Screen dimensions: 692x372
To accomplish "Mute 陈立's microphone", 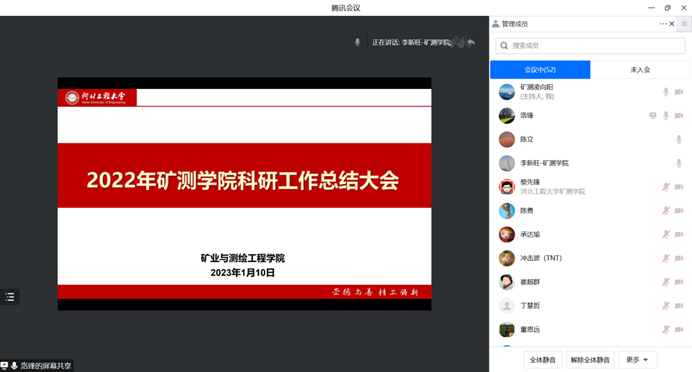I will pyautogui.click(x=679, y=139).
